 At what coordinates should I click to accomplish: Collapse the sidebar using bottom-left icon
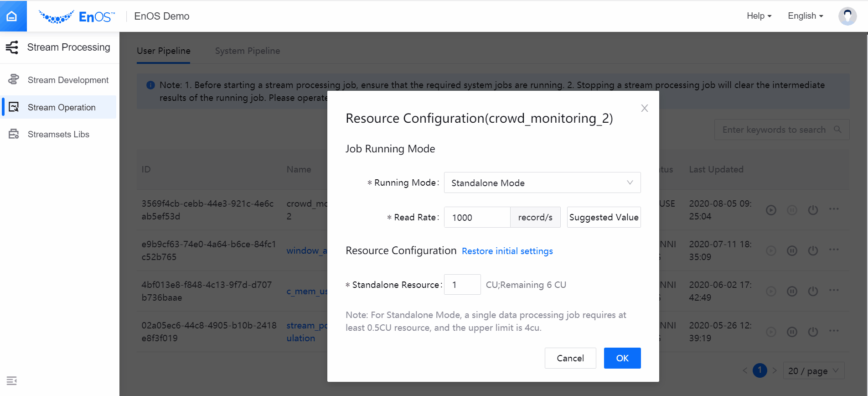pyautogui.click(x=12, y=380)
